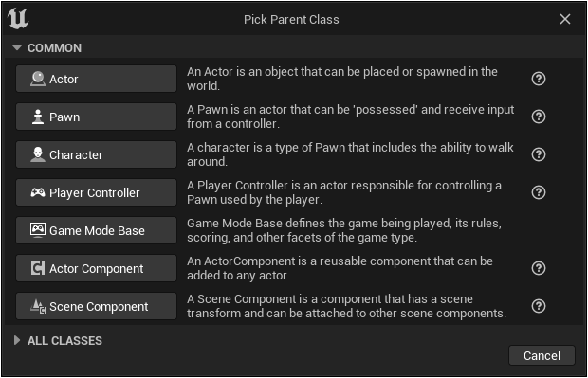Click the Actor Component help icon
This screenshot has height=378, width=588.
tap(539, 268)
